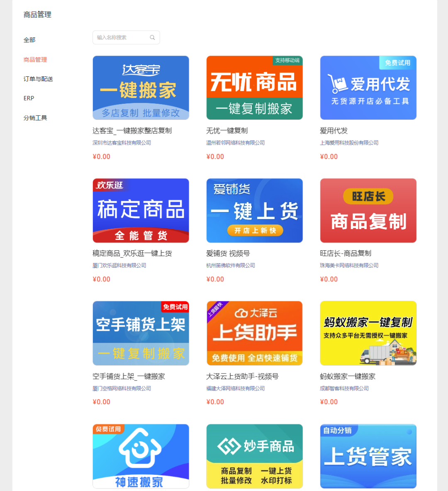Click the ¥0.00 price under 达客宝

[102, 156]
